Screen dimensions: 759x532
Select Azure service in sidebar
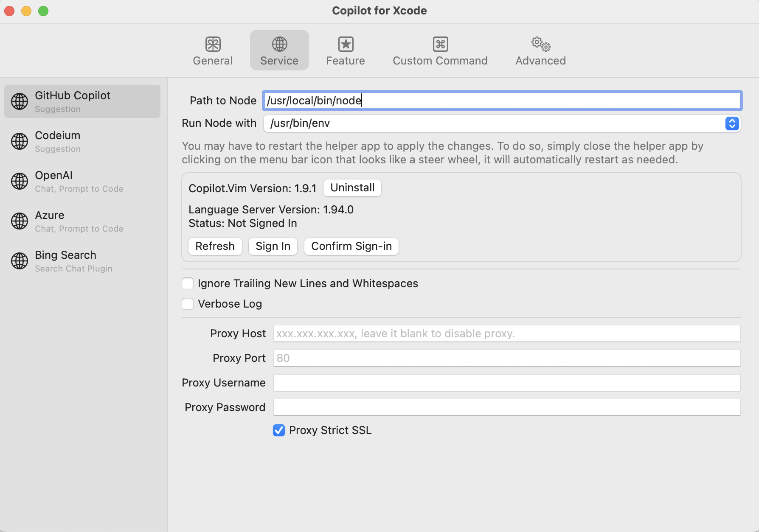pyautogui.click(x=82, y=221)
